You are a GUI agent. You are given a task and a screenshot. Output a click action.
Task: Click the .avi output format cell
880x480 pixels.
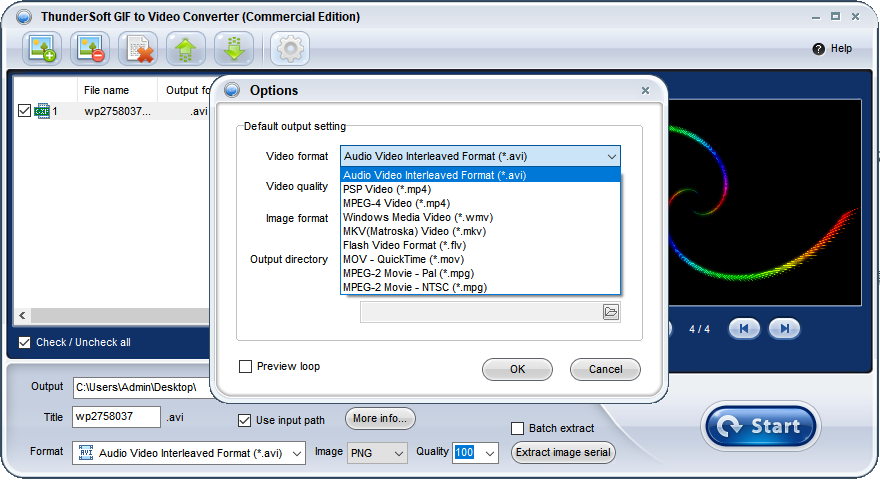pos(199,111)
